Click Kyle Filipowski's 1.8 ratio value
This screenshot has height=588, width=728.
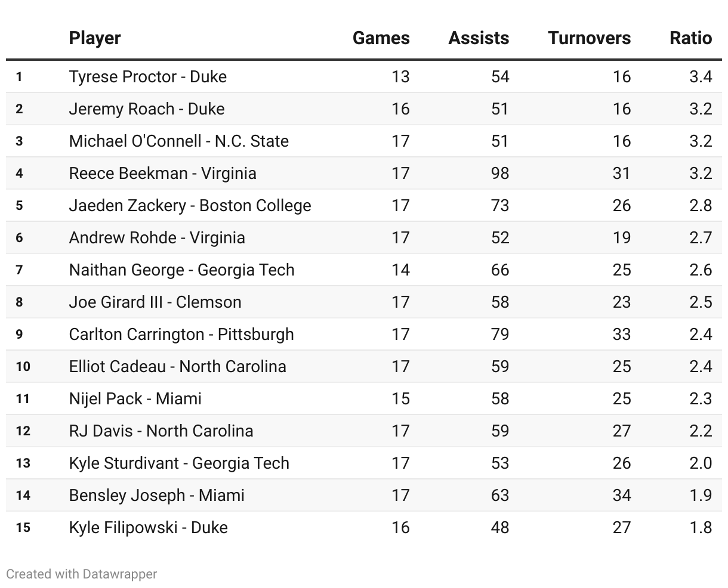pyautogui.click(x=700, y=528)
